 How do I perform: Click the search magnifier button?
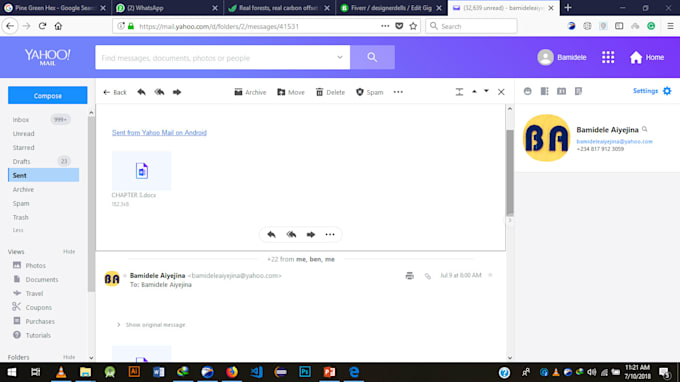tap(372, 57)
